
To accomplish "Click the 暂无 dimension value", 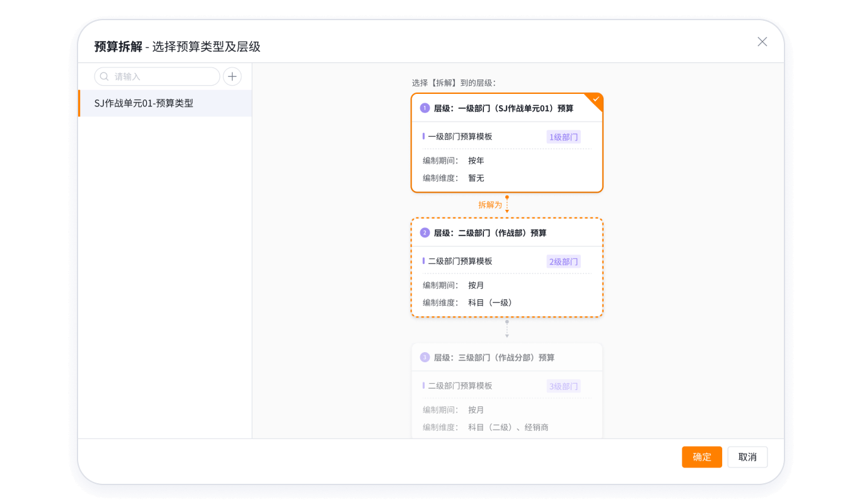I will tap(476, 178).
